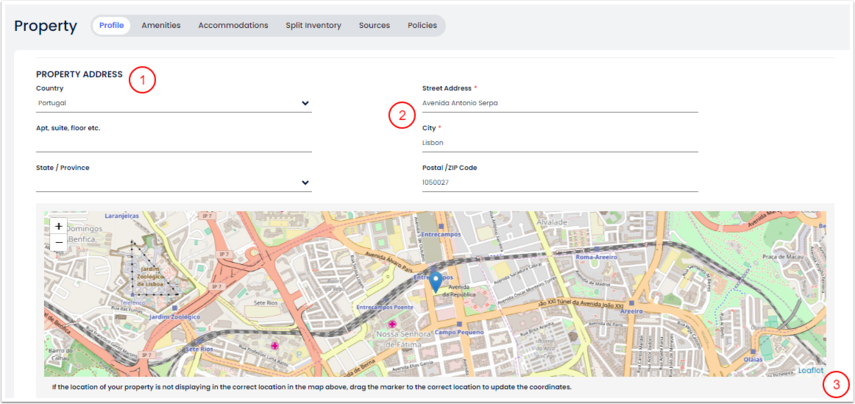Click the blue location marker on map
The height and width of the screenshot is (404, 855).
(435, 282)
